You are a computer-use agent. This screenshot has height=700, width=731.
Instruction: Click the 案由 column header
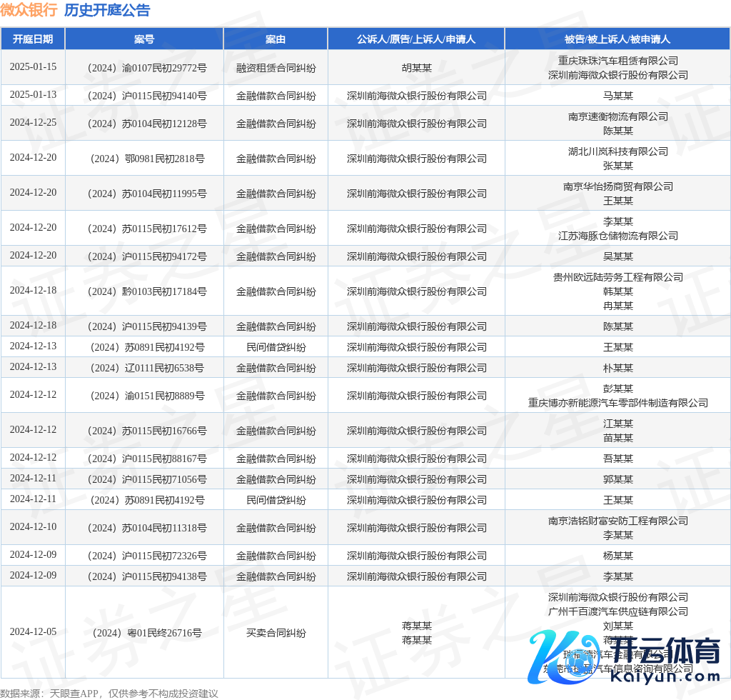pos(276,39)
